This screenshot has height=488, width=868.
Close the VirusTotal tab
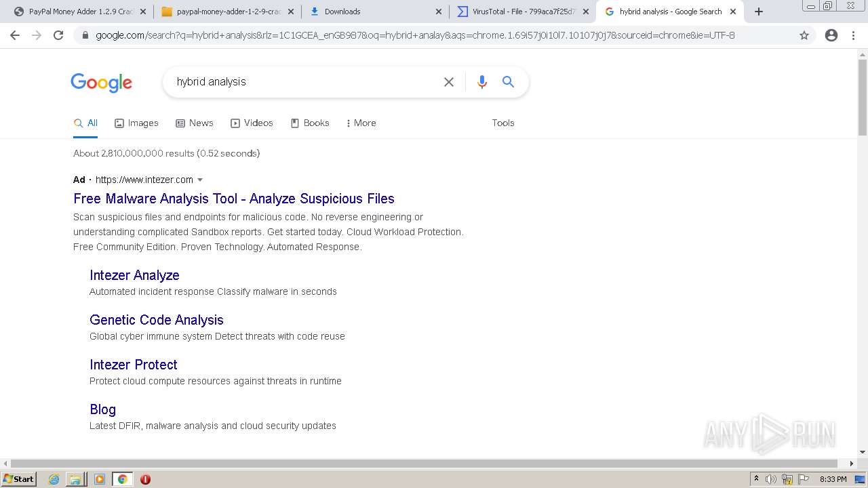point(586,12)
